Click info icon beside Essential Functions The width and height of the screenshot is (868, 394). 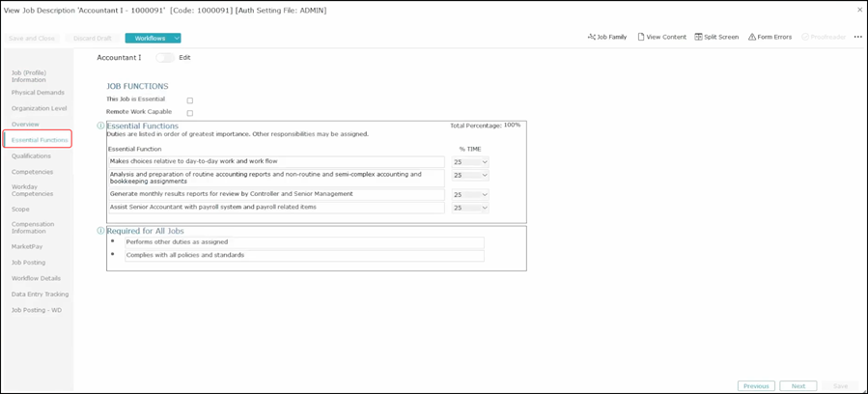click(x=100, y=126)
